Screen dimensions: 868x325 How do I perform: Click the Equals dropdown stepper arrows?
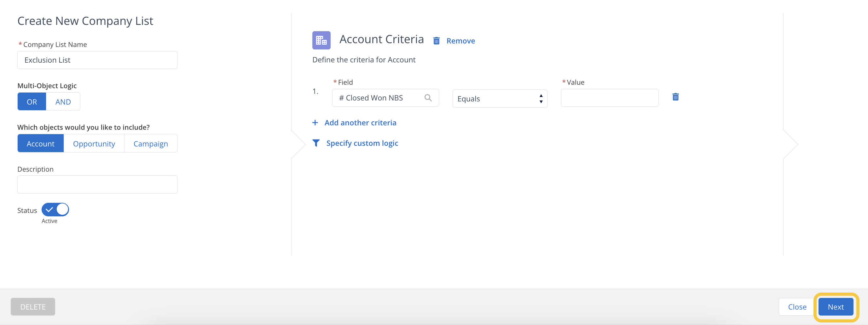click(541, 99)
